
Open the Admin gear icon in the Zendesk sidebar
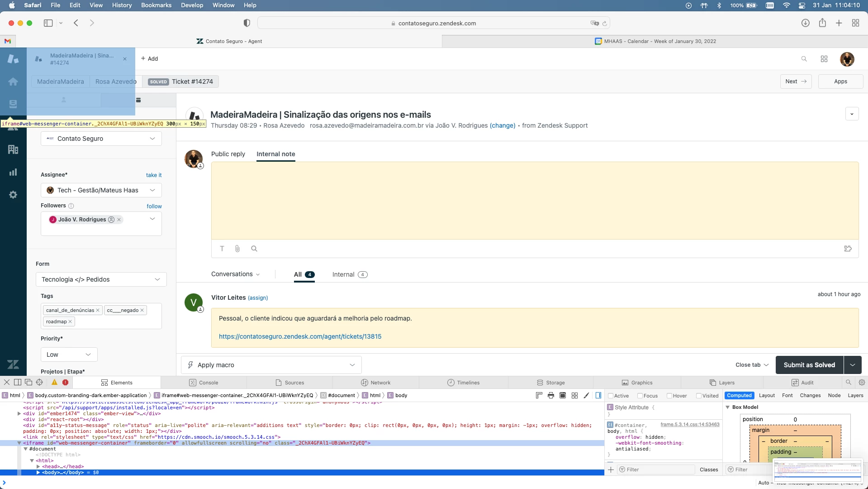(13, 195)
